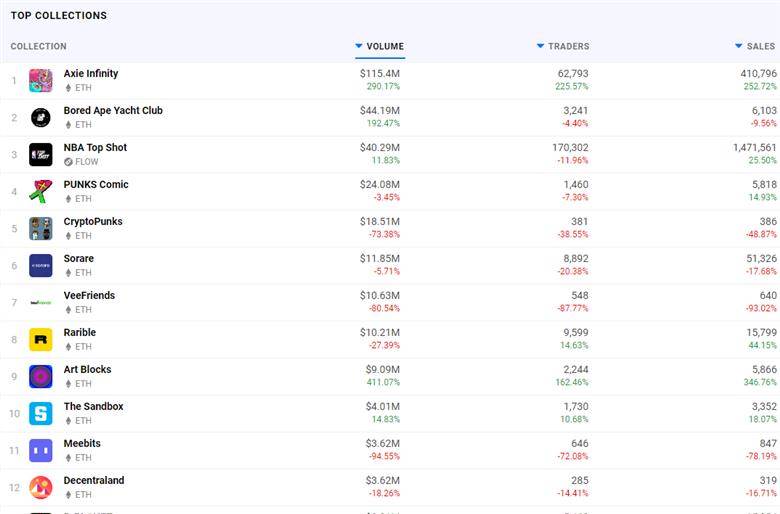
Task: Open The Sandbox blue S logo
Action: pos(41,413)
